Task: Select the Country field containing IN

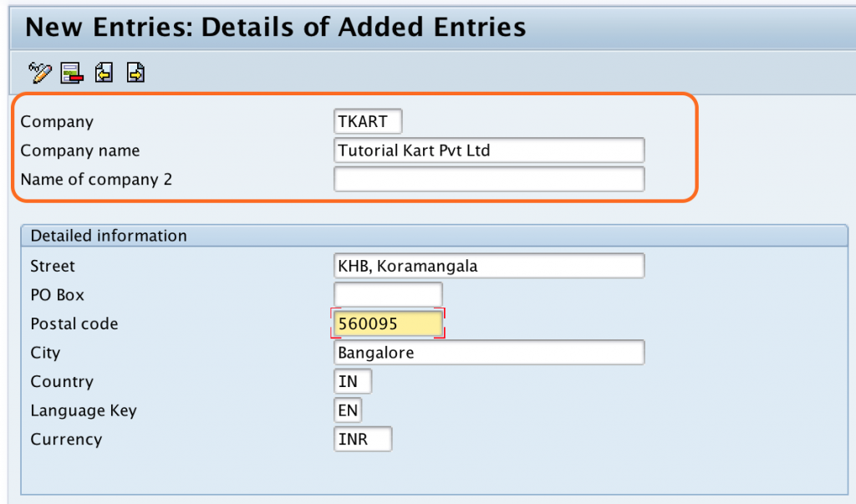Action: [351, 381]
